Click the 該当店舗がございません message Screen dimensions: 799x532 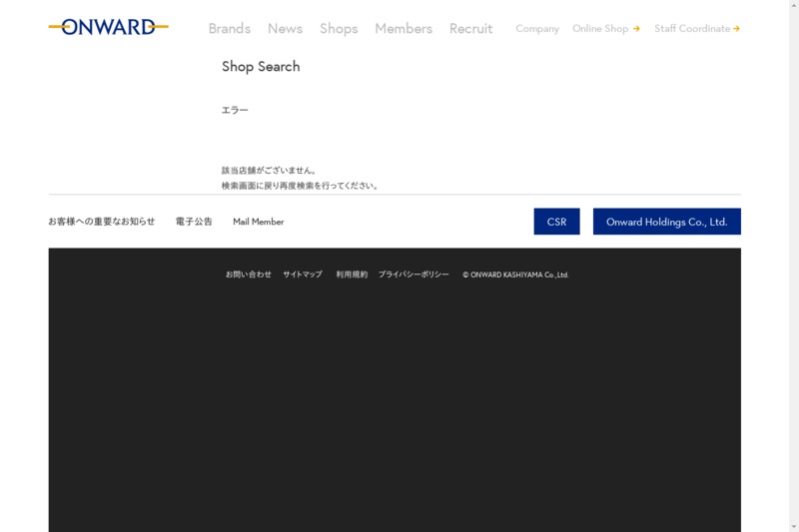[x=269, y=171]
